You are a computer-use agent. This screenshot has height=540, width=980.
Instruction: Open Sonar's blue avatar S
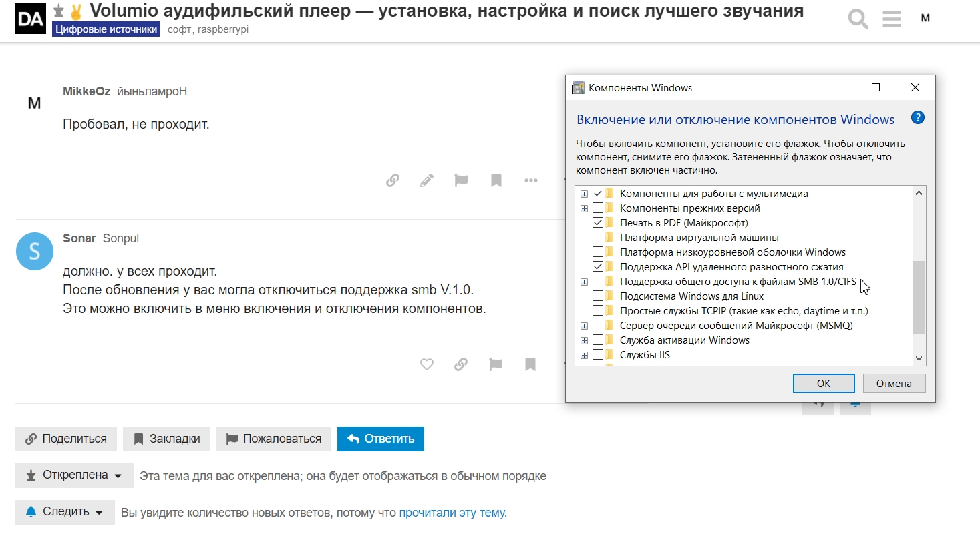point(34,251)
